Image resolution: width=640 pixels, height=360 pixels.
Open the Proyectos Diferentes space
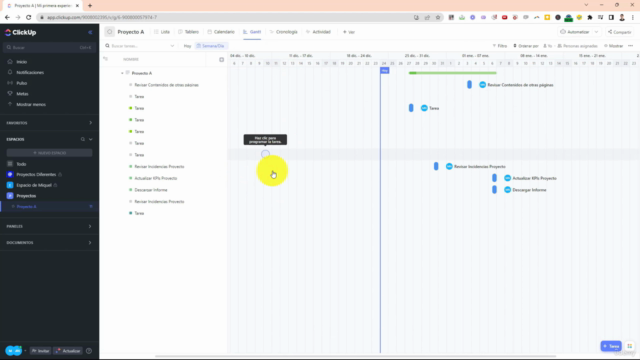[x=36, y=174]
